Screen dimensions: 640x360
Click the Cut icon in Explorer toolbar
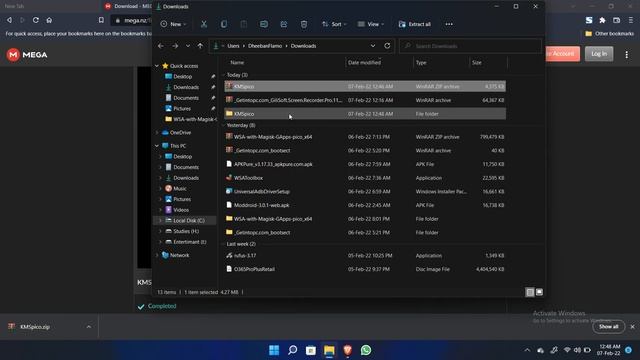(204, 24)
